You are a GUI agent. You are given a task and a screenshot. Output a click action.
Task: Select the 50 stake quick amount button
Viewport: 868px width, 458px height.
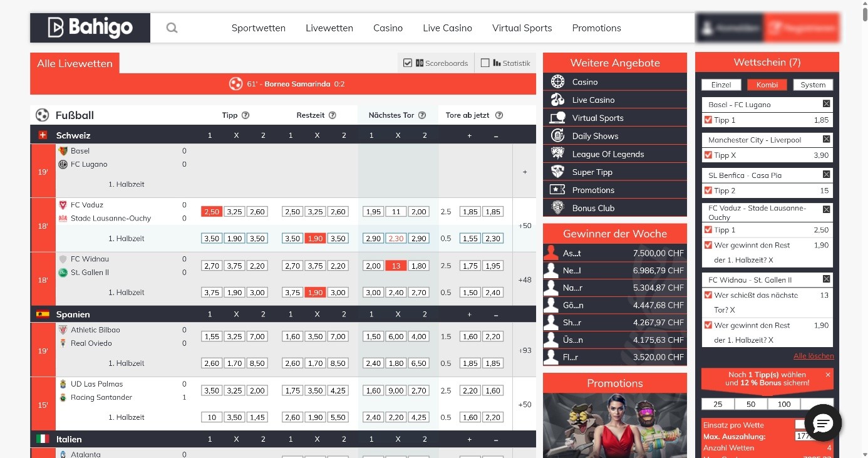[x=750, y=404]
